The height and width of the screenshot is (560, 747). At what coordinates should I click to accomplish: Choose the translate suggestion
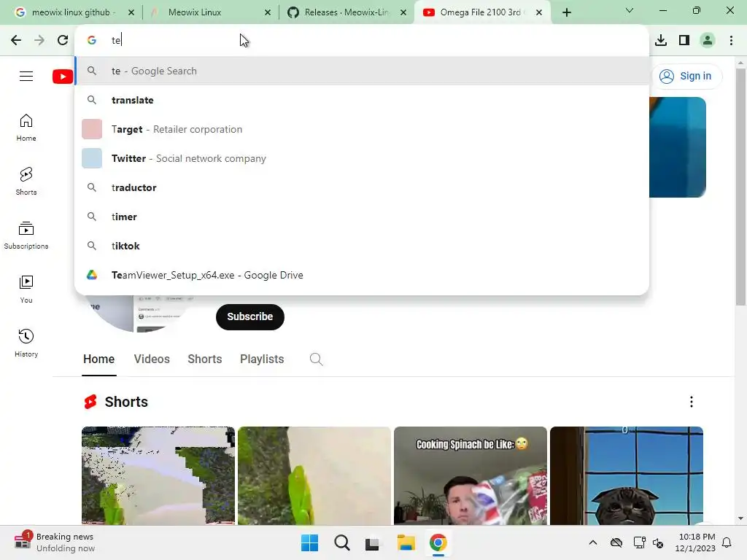(x=362, y=100)
